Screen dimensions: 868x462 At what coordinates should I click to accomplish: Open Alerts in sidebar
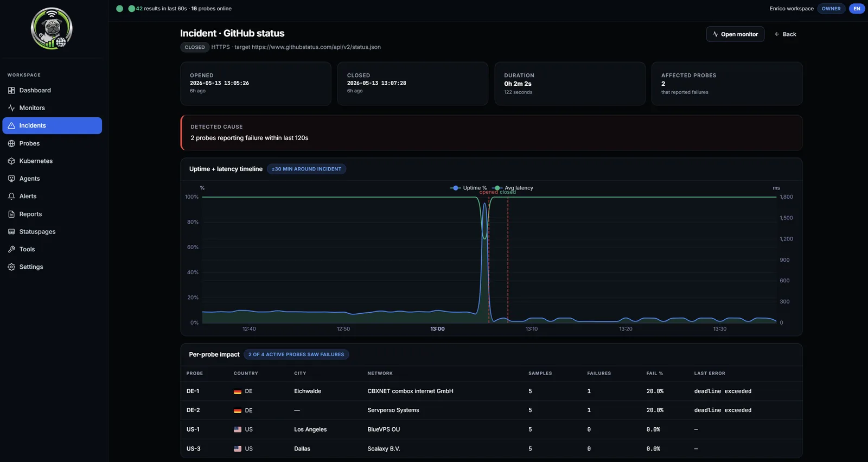[x=52, y=196]
